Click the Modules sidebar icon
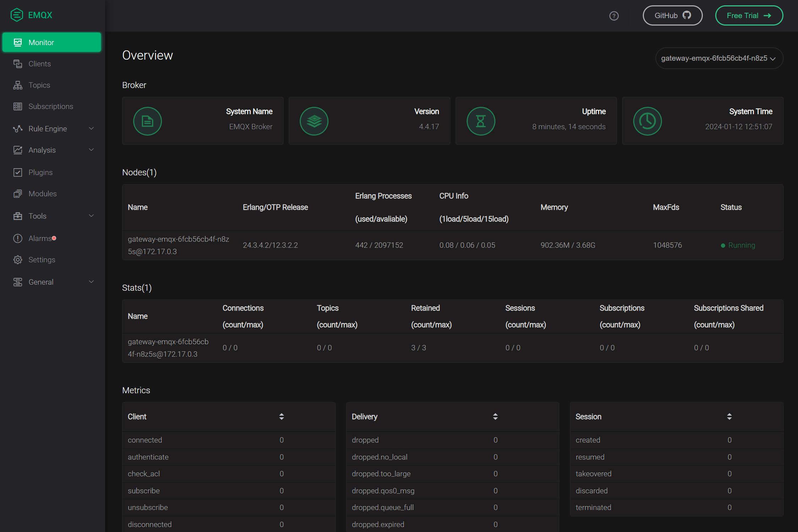Viewport: 798px width, 532px height. tap(18, 194)
